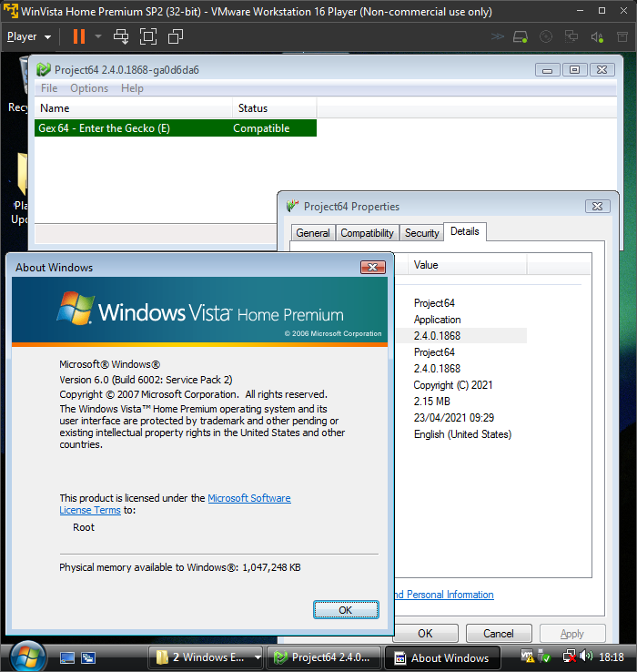The image size is (637, 672).
Task: Click the Value column header in Details
Action: (467, 265)
